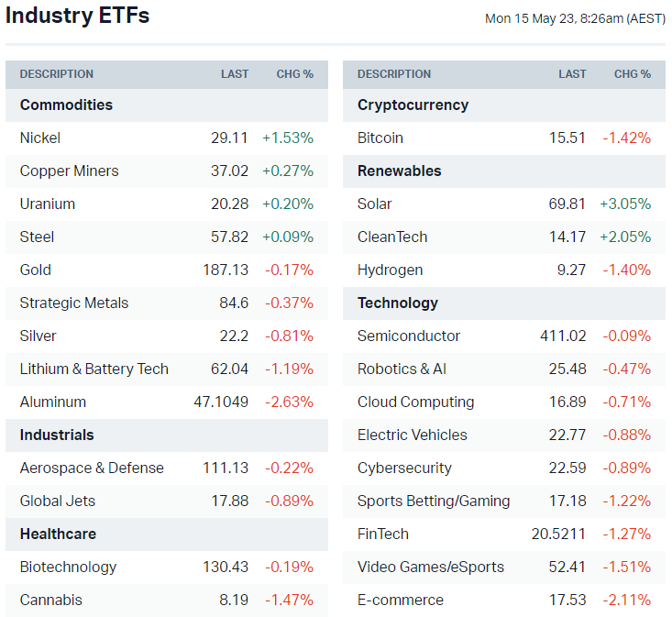Image resolution: width=672 pixels, height=617 pixels.
Task: Open Robotics & AI ETF
Action: pyautogui.click(x=402, y=369)
